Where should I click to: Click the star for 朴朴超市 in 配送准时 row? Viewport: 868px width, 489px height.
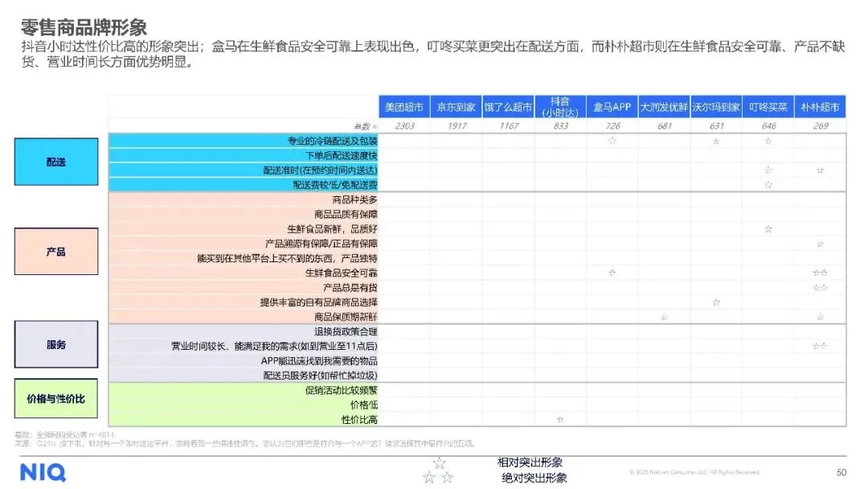tap(820, 171)
